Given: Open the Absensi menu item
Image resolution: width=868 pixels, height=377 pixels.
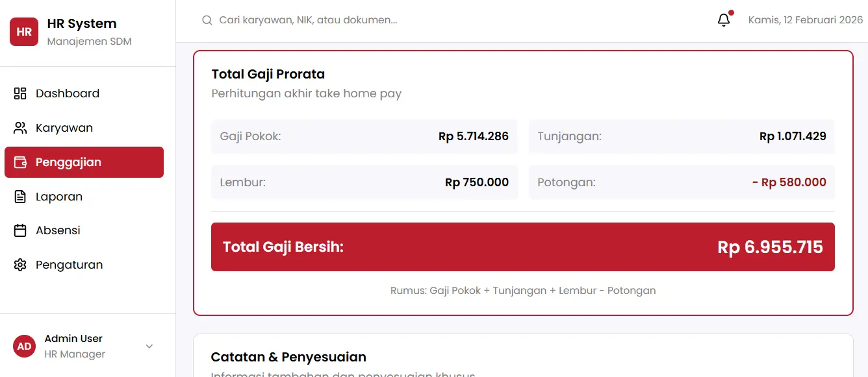Looking at the screenshot, I should point(58,230).
